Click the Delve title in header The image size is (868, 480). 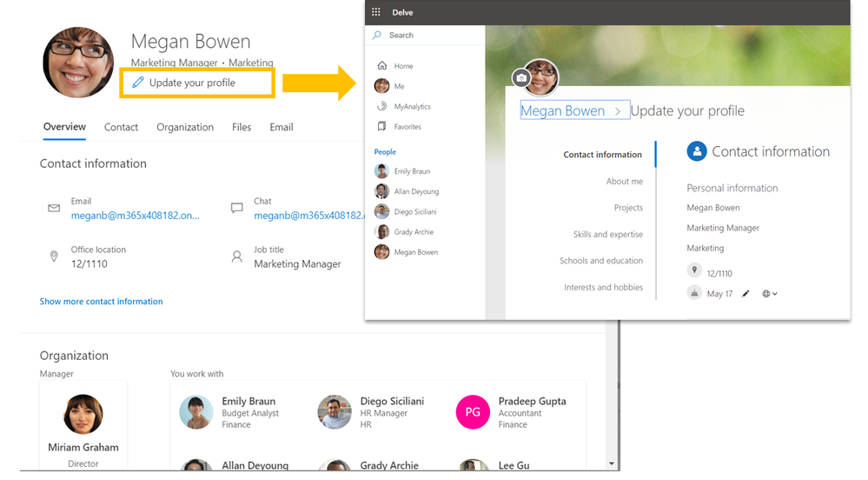coord(402,12)
